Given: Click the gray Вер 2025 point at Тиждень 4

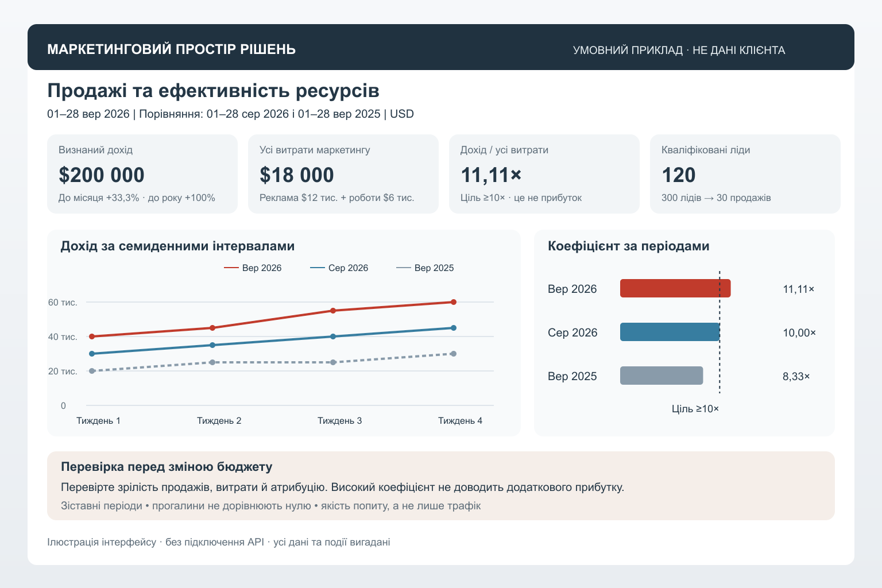Looking at the screenshot, I should tap(454, 354).
